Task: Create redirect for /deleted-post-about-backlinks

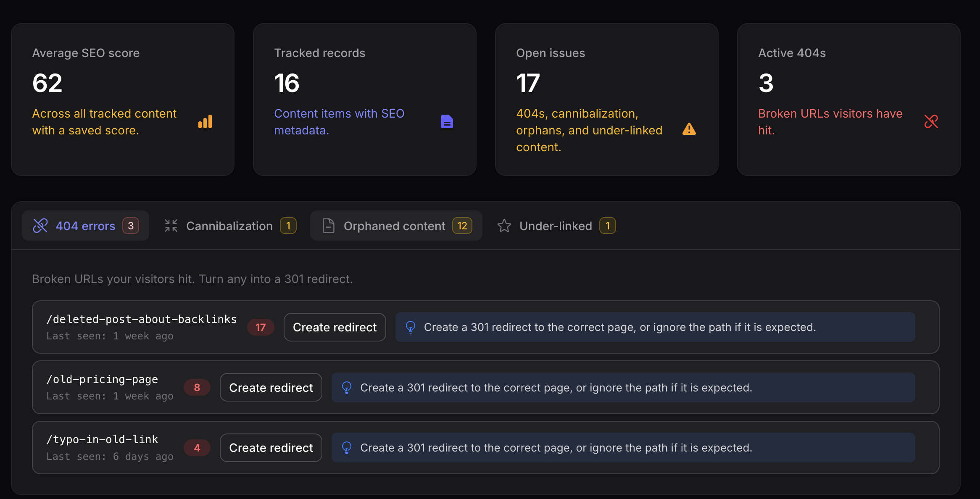Action: tap(335, 327)
